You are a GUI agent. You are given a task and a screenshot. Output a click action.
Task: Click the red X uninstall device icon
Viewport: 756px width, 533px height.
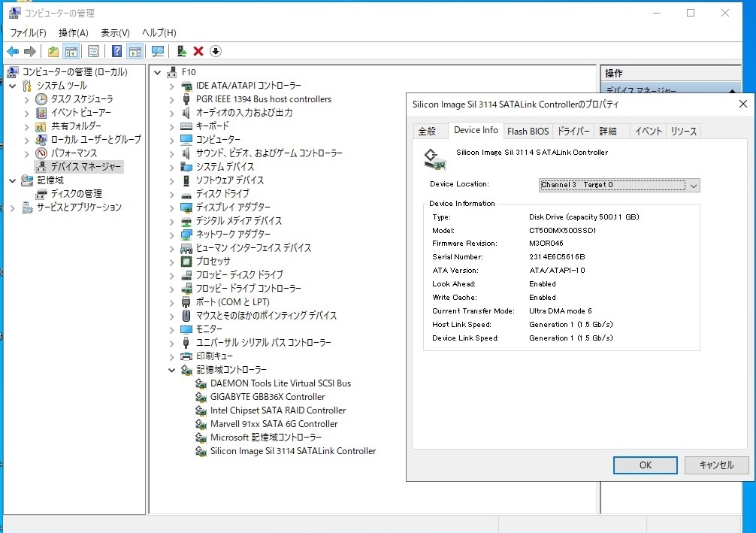[x=198, y=51]
